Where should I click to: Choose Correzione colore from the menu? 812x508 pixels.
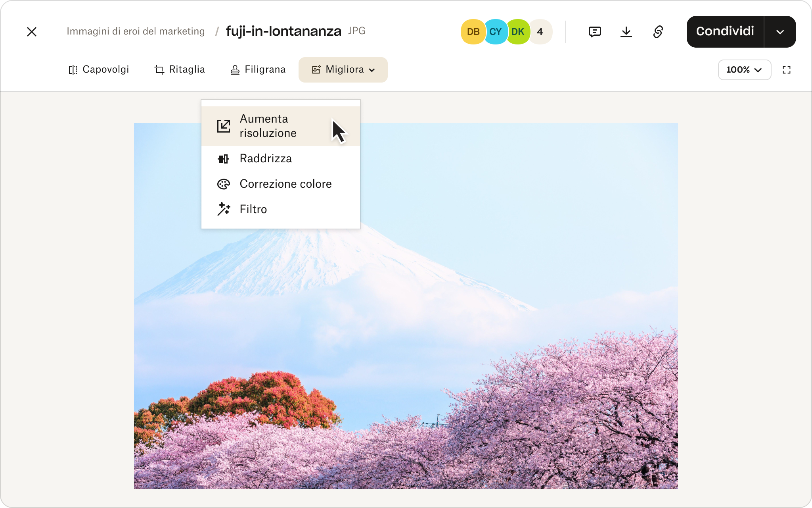[281, 184]
